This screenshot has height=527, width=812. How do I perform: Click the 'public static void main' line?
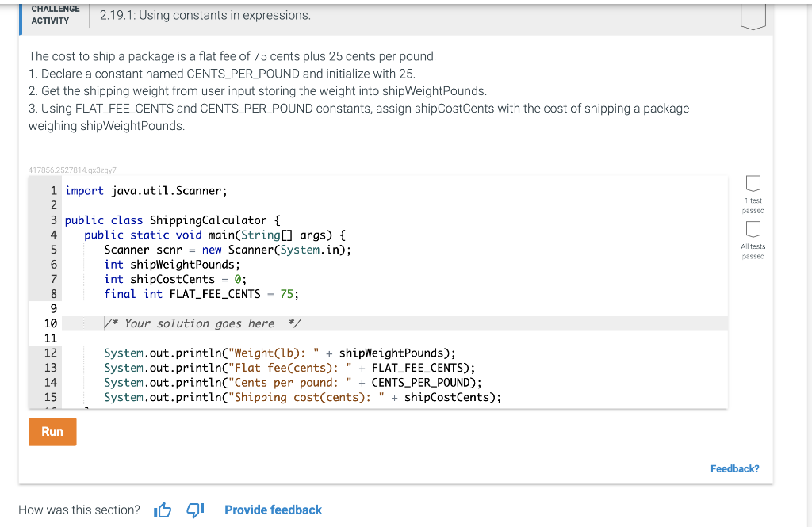(215, 235)
